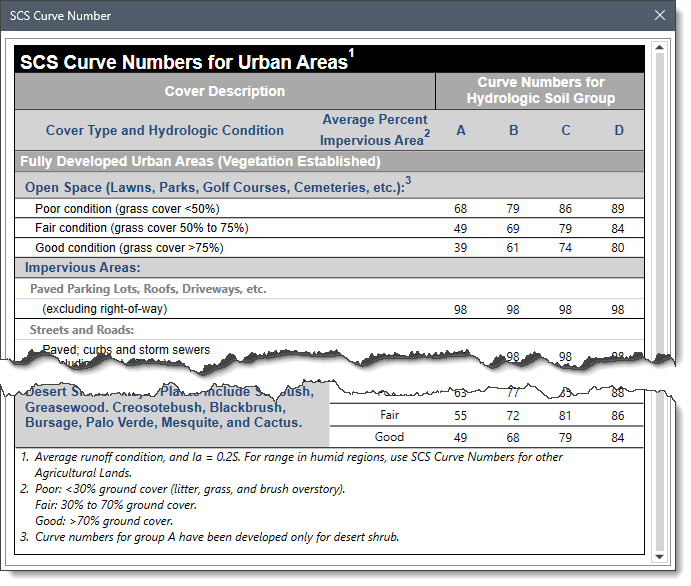The width and height of the screenshot is (691, 586).
Task: Click value 84 in desert shrub Good row
Action: click(618, 438)
